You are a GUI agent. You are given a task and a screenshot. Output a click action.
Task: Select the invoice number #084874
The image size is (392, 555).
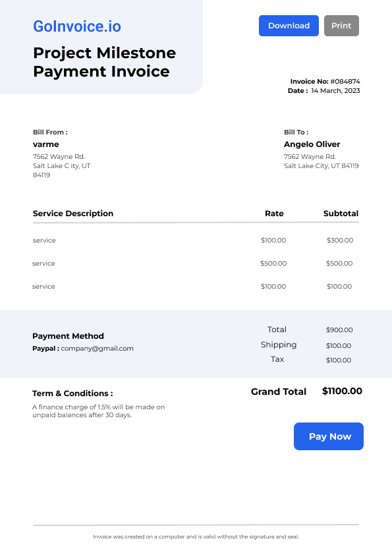[x=345, y=82]
